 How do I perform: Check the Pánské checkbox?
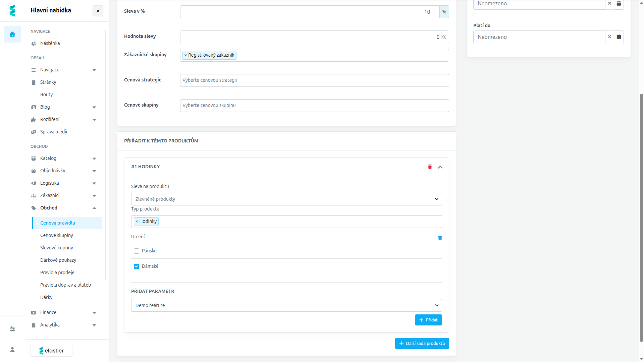click(x=137, y=251)
